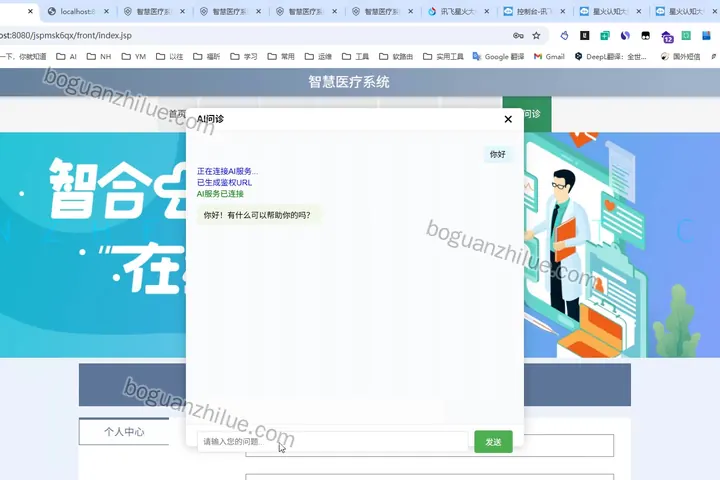Screen dimensions: 720x480
Task: Close the 控制台-讯飞 browser tab
Action: click(x=563, y=11)
